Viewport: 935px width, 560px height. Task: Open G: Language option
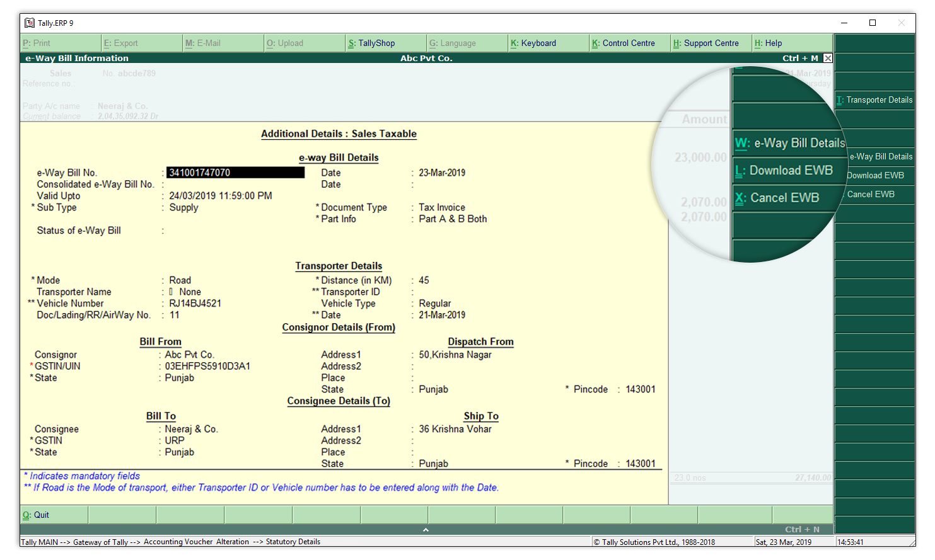click(x=467, y=43)
